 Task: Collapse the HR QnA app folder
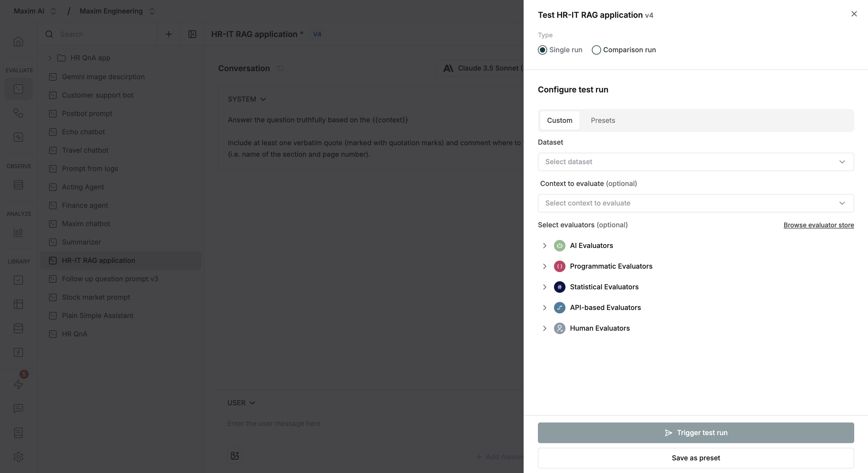[50, 58]
